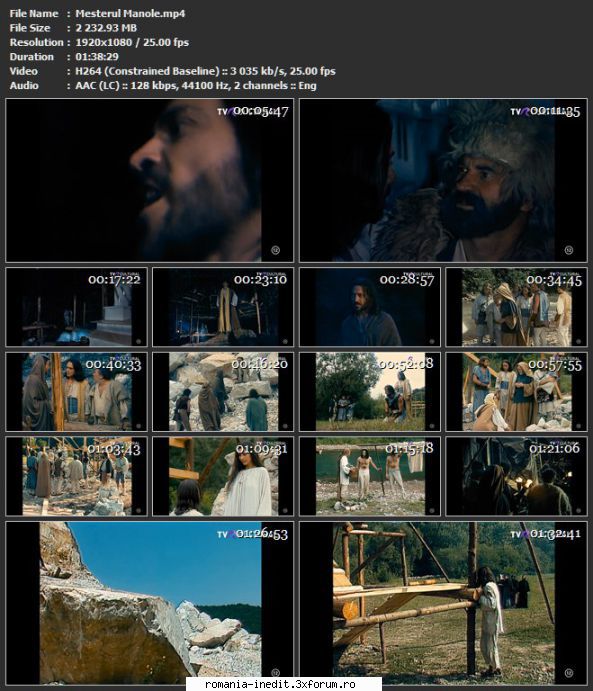Click the TVR logo in first frame
The height and width of the screenshot is (691, 593).
[x=227, y=111]
